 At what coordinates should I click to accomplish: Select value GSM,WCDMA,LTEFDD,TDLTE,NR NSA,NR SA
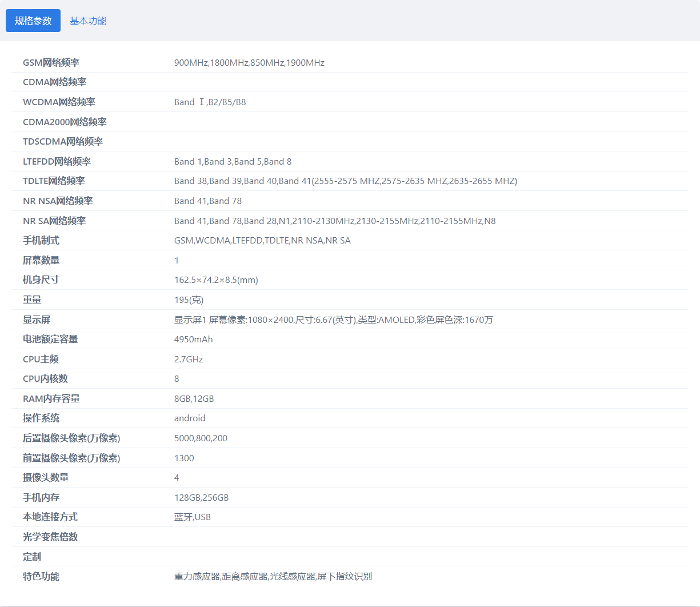coord(263,241)
